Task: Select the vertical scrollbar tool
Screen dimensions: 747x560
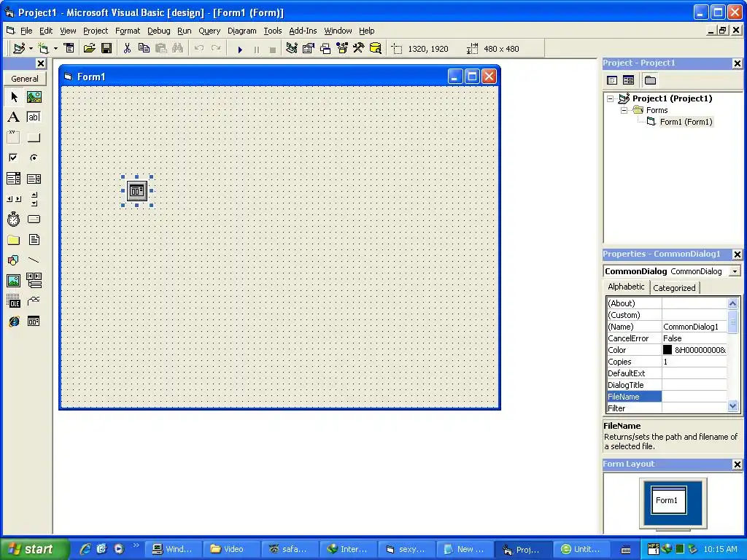Action: (34, 199)
